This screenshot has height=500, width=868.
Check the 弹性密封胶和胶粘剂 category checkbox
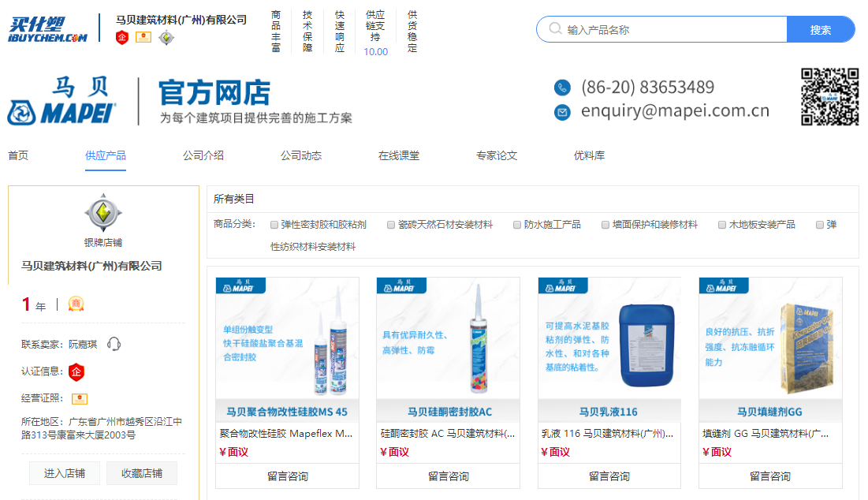coord(274,225)
